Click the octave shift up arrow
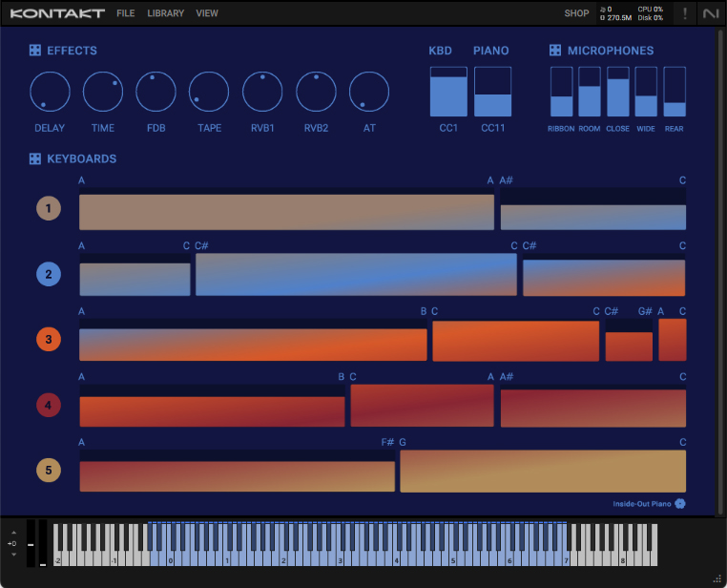Screen dimensions: 727x588 point(13,533)
